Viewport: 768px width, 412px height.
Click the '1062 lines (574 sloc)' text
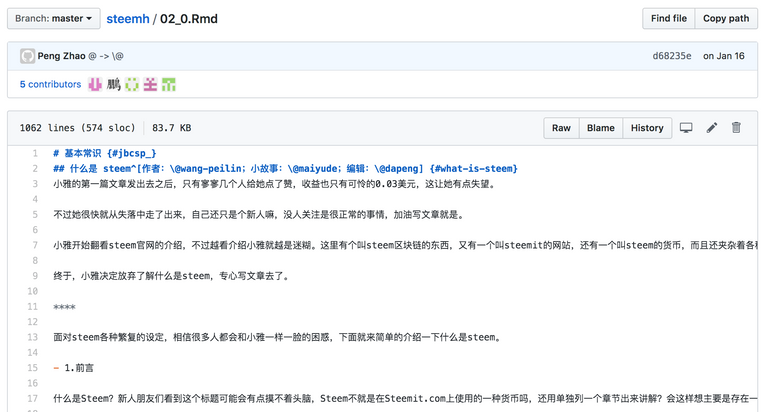click(x=77, y=128)
